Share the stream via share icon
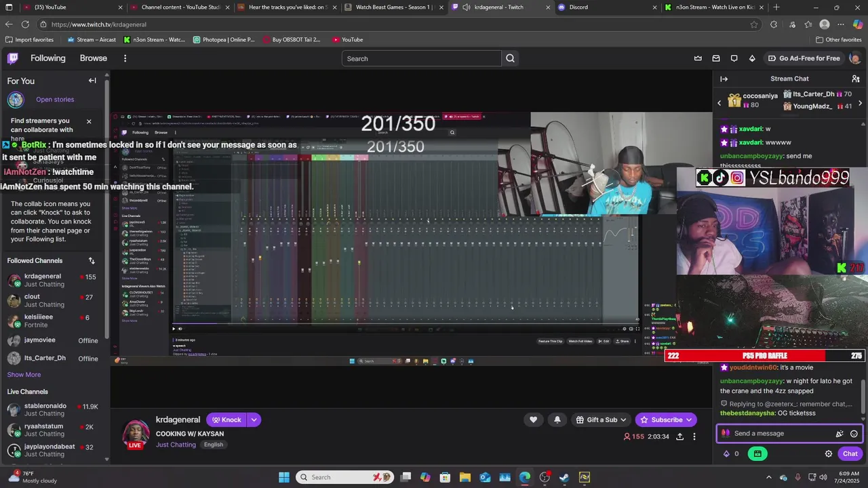Image resolution: width=868 pixels, height=488 pixels. 679,436
